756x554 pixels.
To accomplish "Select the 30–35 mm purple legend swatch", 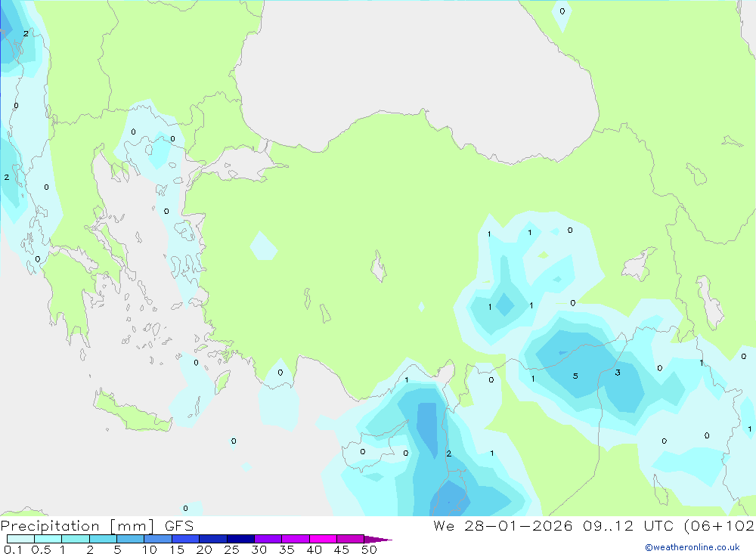I will point(268,539).
